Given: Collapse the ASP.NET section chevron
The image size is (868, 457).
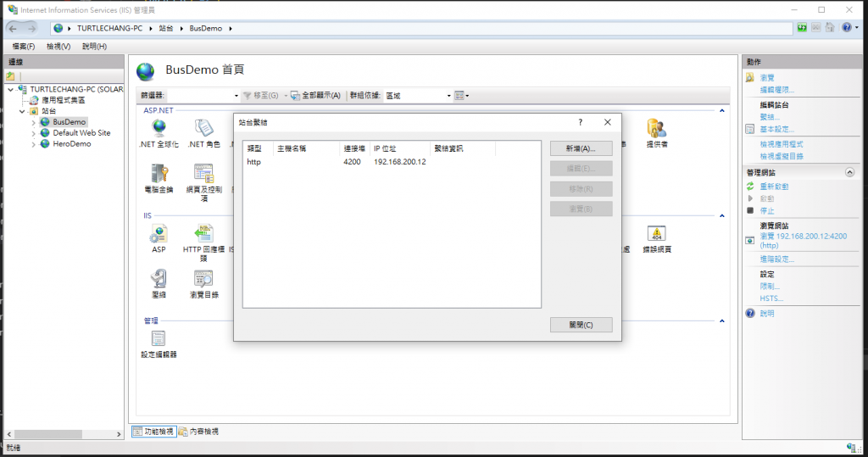Looking at the screenshot, I should click(722, 111).
